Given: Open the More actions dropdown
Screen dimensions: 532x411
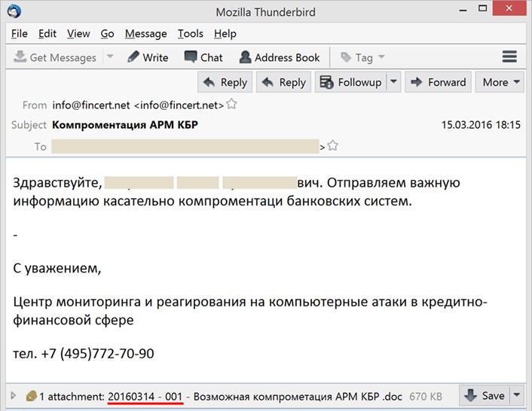Looking at the screenshot, I should [x=500, y=82].
